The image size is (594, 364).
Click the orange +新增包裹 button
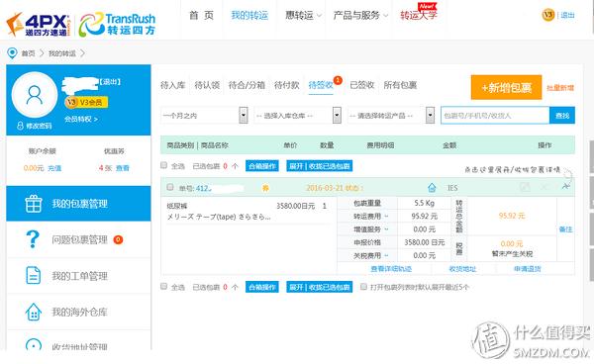506,87
